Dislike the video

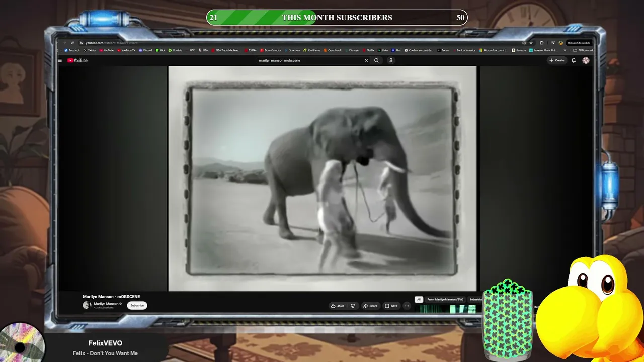click(353, 306)
